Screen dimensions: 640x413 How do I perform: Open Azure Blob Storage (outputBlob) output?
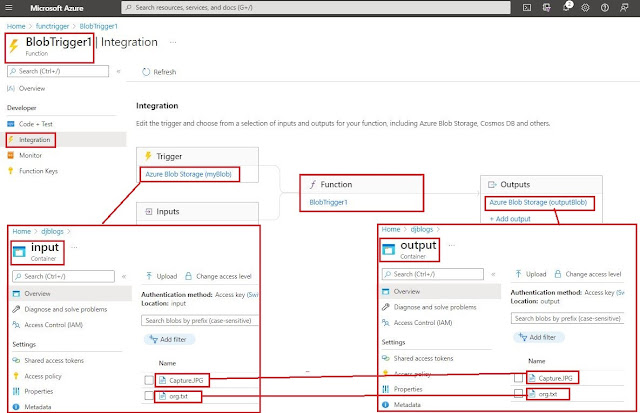(538, 202)
